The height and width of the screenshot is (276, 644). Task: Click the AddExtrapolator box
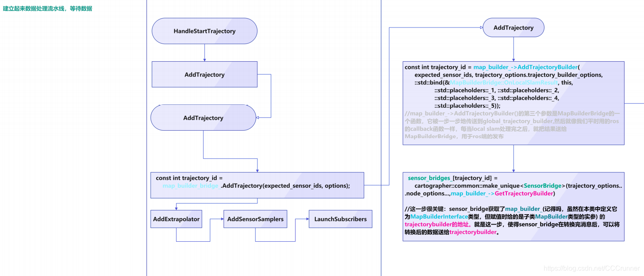[176, 219]
